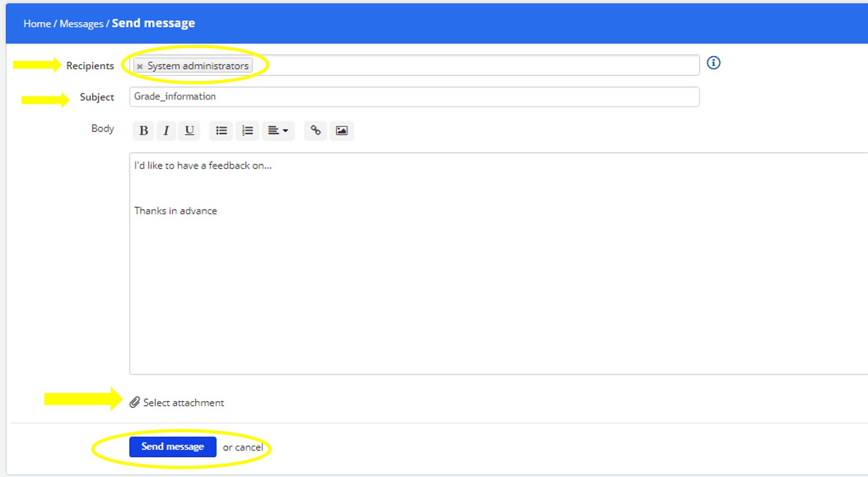
Task: Go to Home in the breadcrumb
Action: click(x=37, y=24)
